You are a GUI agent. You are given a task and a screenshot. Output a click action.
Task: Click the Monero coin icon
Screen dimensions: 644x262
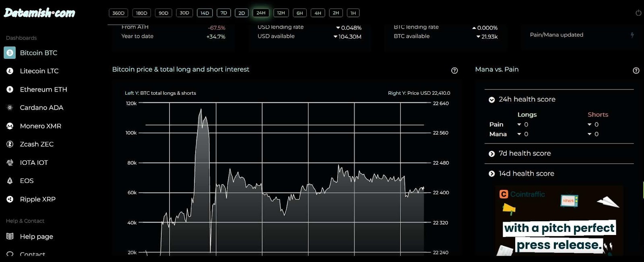tap(10, 126)
